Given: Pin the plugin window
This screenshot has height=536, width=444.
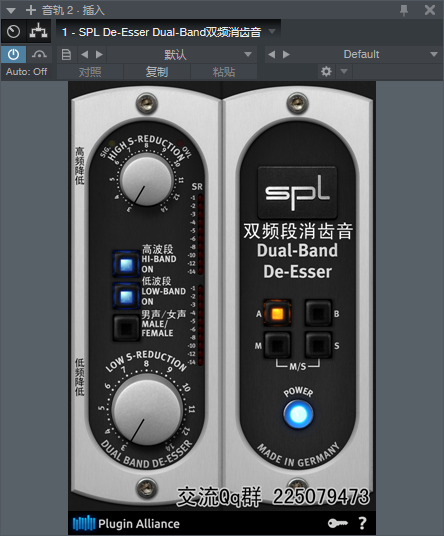Looking at the screenshot, I should pos(404,10).
